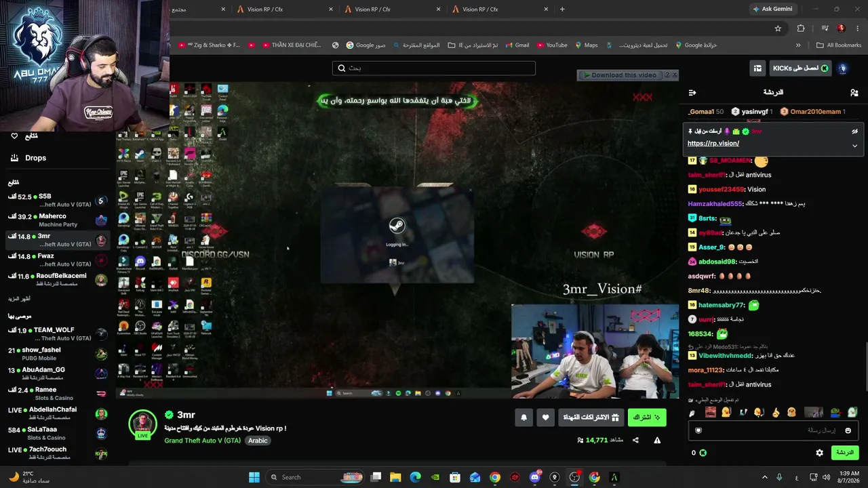
Task: Focus the chat message input field
Action: point(774,430)
